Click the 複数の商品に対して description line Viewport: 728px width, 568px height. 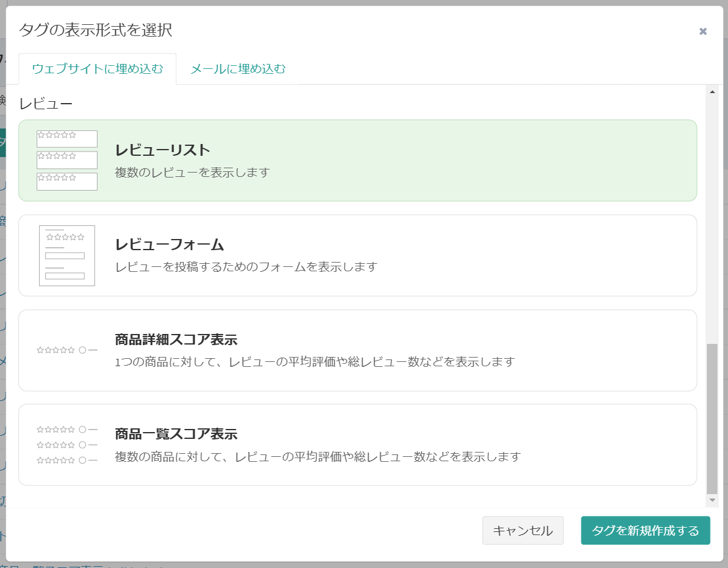[x=317, y=457]
